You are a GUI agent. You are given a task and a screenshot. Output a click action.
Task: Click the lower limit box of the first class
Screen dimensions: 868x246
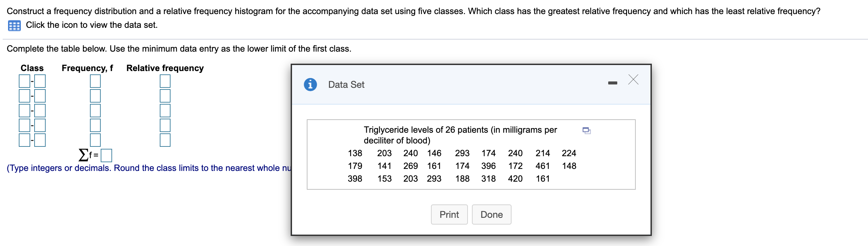(x=24, y=81)
